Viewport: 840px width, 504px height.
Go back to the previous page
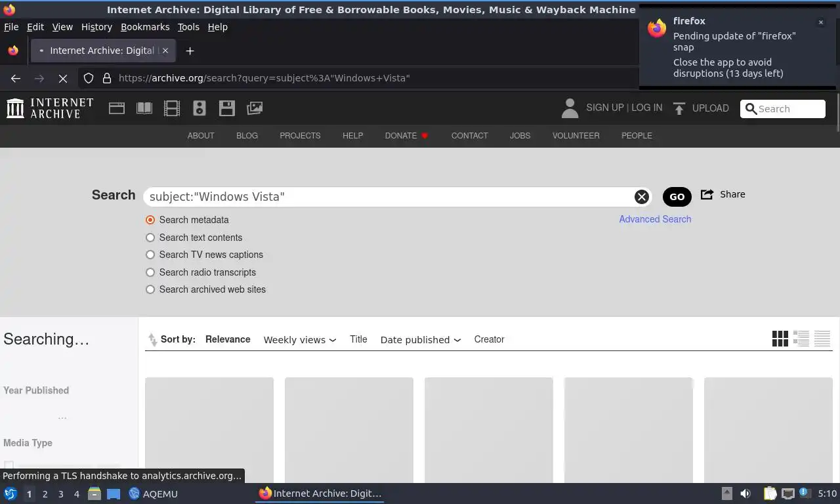coord(16,78)
